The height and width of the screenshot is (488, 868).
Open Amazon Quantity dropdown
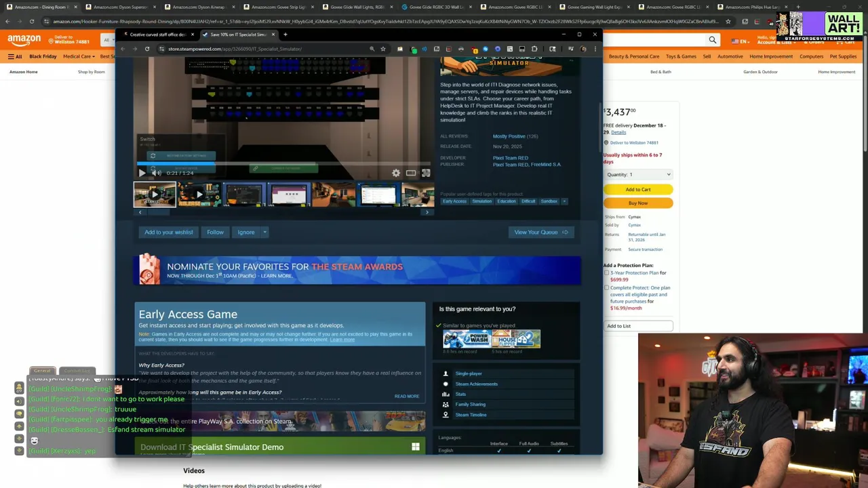point(638,174)
